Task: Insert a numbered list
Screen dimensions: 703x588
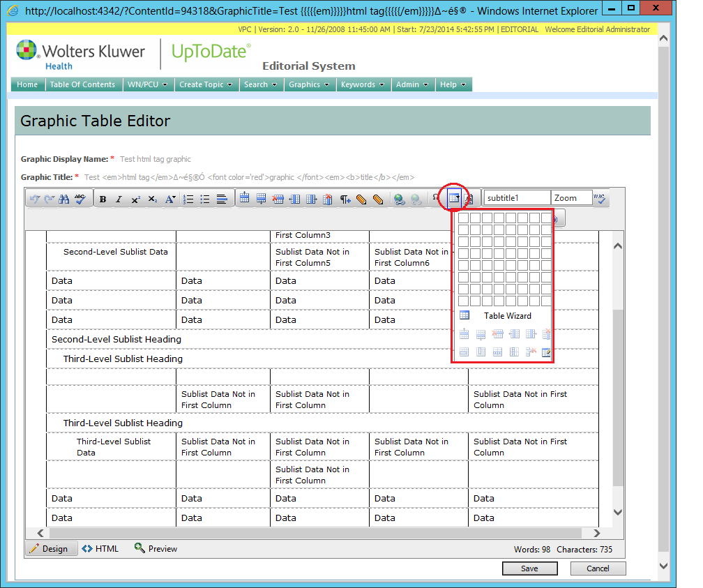Action: (189, 199)
